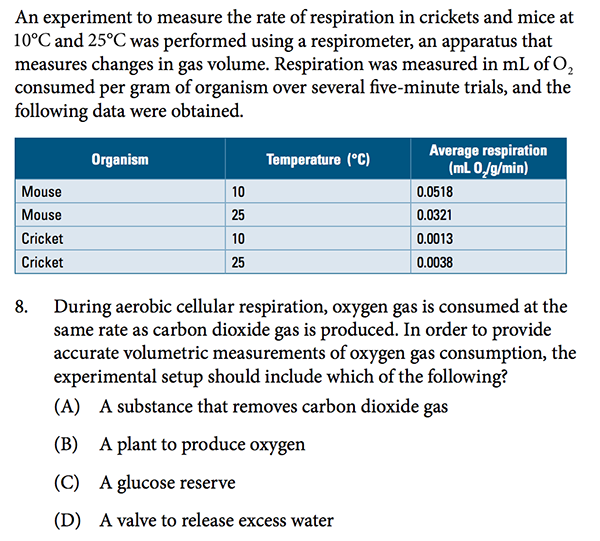Click the Cricket cell in the 10°C row
The width and height of the screenshot is (600, 541).
click(x=43, y=239)
